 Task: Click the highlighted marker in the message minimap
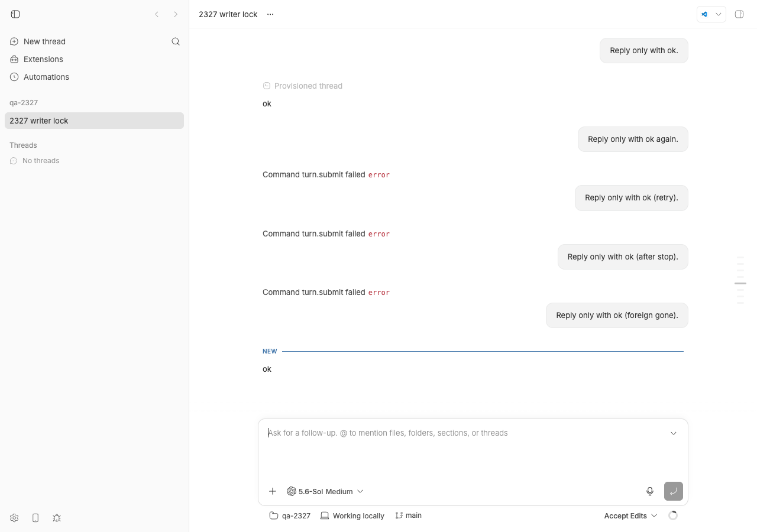(x=740, y=284)
